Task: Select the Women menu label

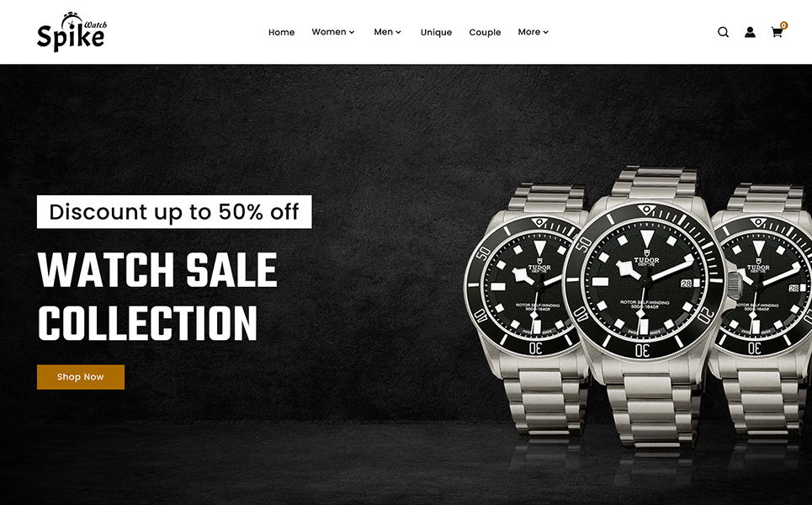Action: click(x=329, y=32)
